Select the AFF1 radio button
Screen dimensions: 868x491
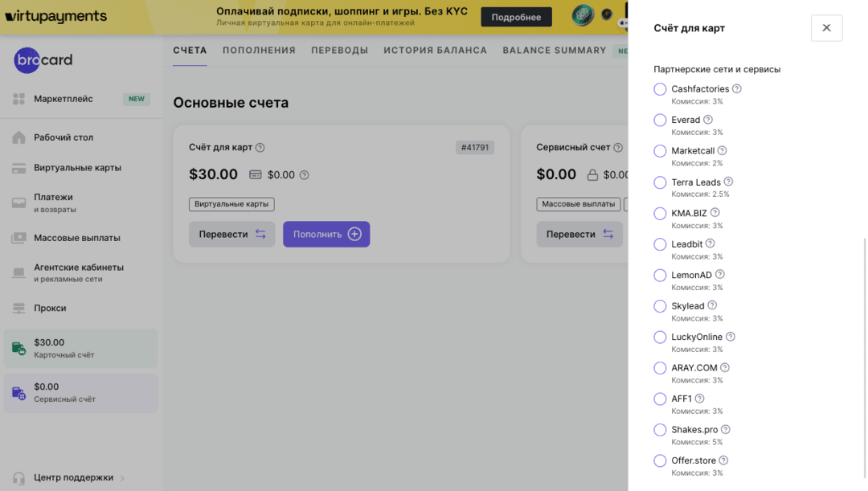pyautogui.click(x=660, y=399)
